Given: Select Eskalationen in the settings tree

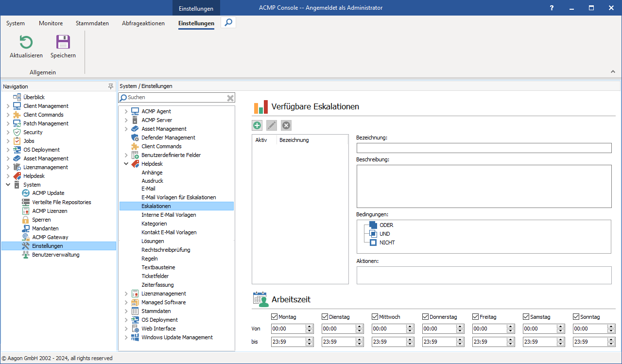Looking at the screenshot, I should 155,206.
